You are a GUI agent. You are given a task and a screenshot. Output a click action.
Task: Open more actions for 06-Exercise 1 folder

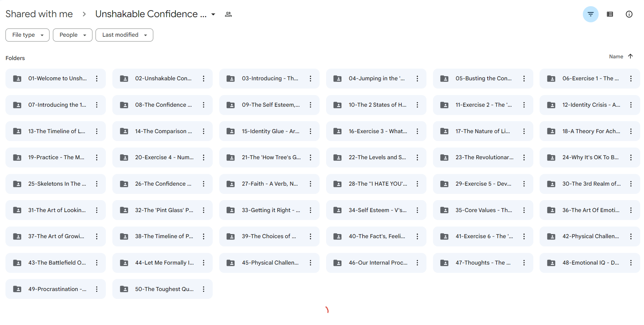[x=631, y=79]
